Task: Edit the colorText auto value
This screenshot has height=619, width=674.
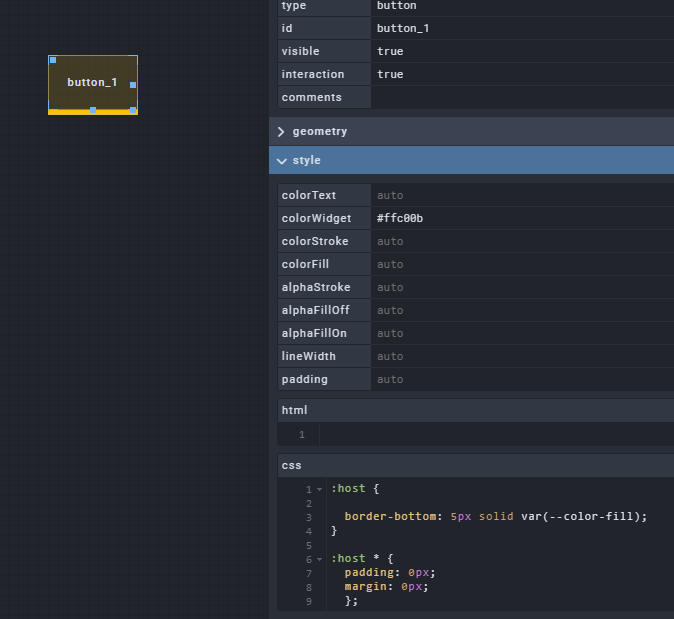Action: coord(520,195)
